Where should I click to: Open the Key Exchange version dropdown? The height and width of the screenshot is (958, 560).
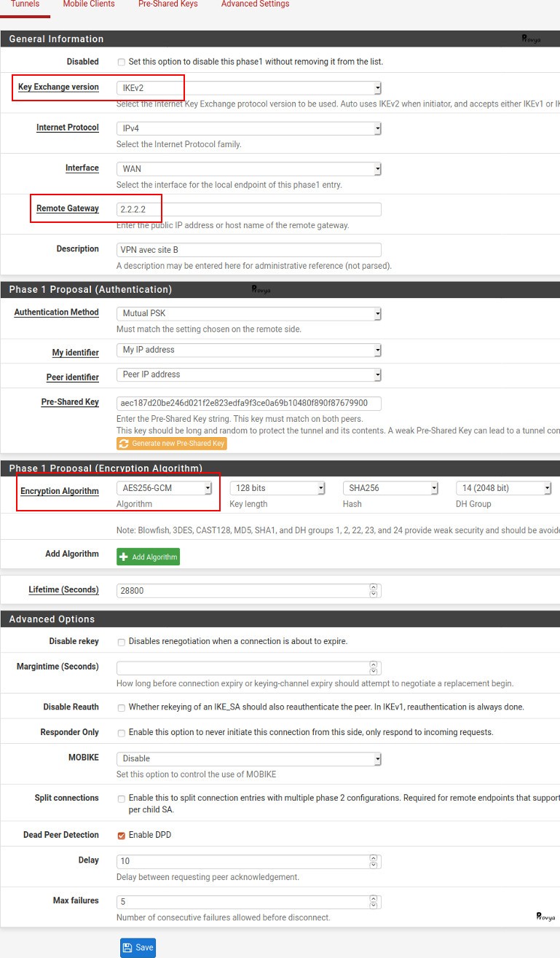(249, 87)
